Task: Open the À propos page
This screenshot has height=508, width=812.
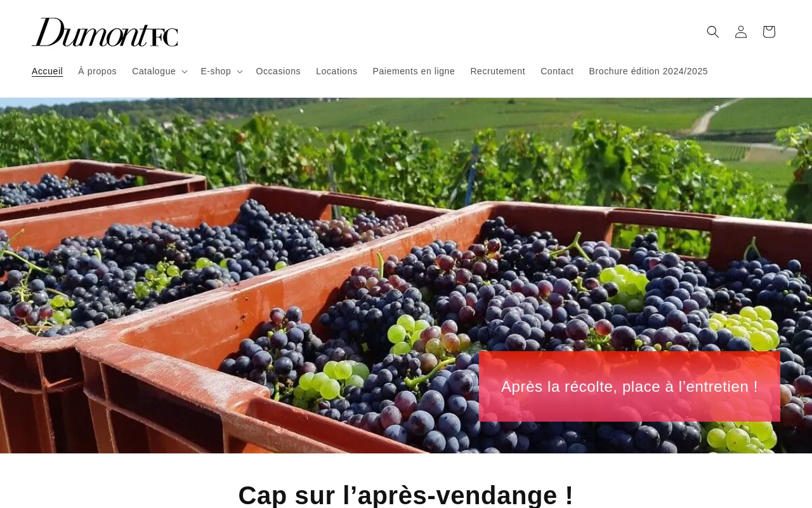Action: click(x=97, y=71)
